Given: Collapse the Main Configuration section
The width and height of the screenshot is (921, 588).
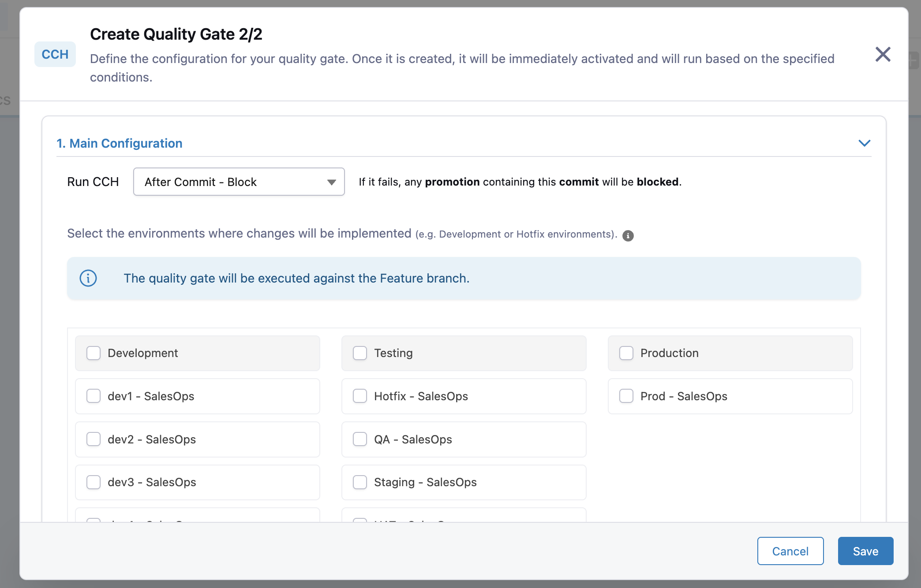Looking at the screenshot, I should 864,143.
